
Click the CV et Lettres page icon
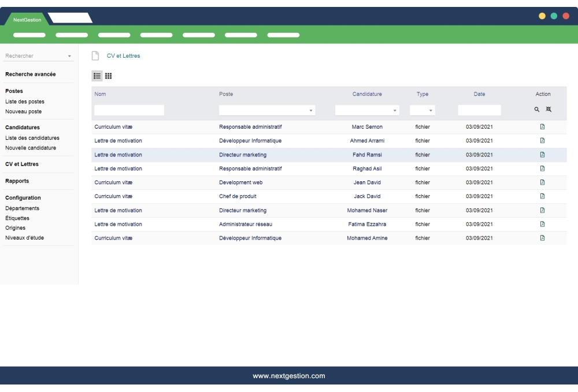click(x=94, y=55)
